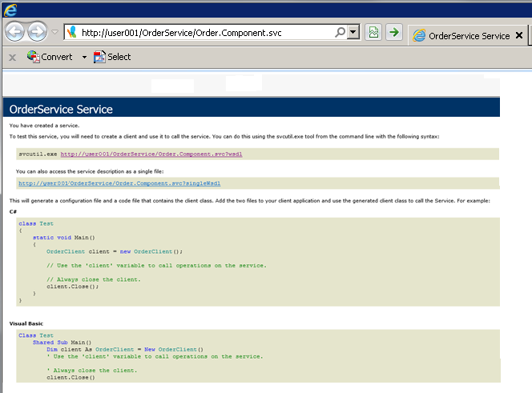Screen dimensions: 532x393
Task: Close the Convert toolbar with X
Action: point(12,57)
